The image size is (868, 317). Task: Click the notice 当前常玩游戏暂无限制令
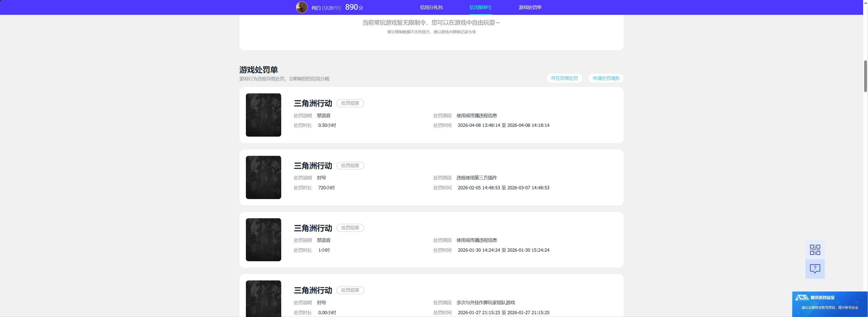(x=431, y=23)
